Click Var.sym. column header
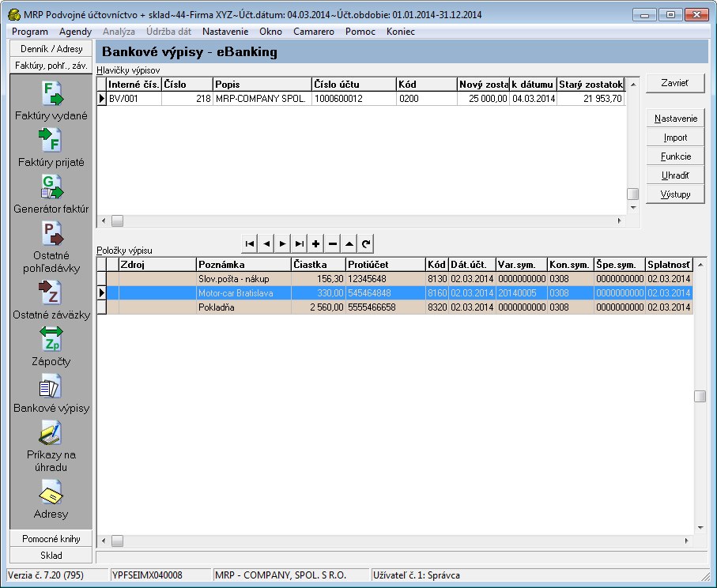This screenshot has width=717, height=588. pos(522,264)
